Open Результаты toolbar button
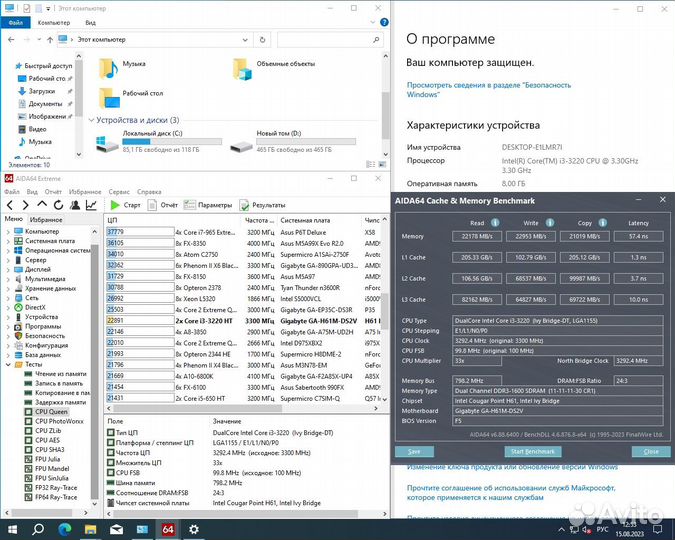Screen dimensions: 675x540 [263, 205]
